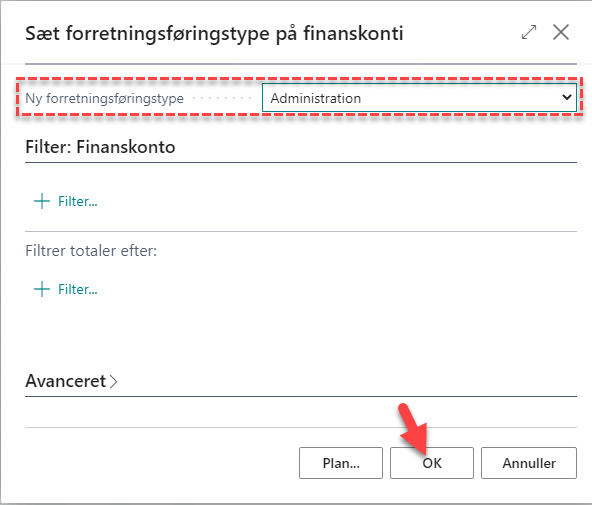592x505 pixels.
Task: Click the Administration value text
Action: [x=316, y=99]
